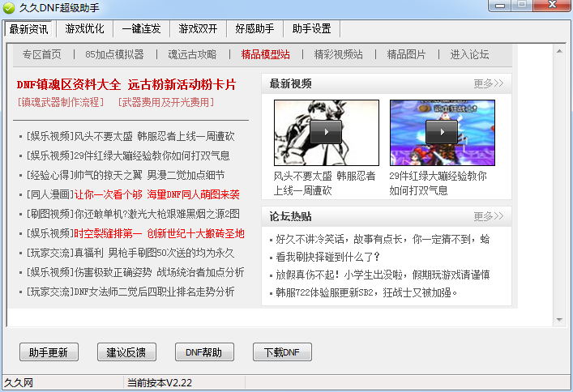Image resolution: width=573 pixels, height=392 pixels.
Task: Go to the 好感助手 tab
Action: (x=254, y=29)
